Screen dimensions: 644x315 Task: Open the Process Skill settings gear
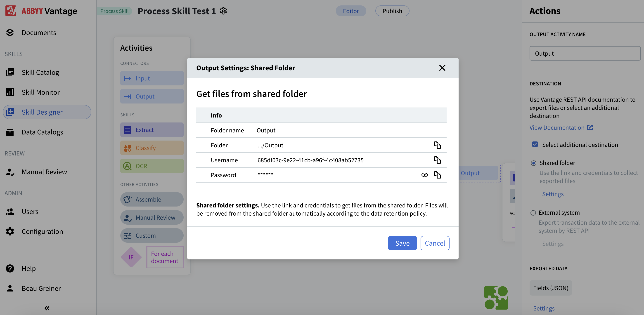pyautogui.click(x=223, y=11)
